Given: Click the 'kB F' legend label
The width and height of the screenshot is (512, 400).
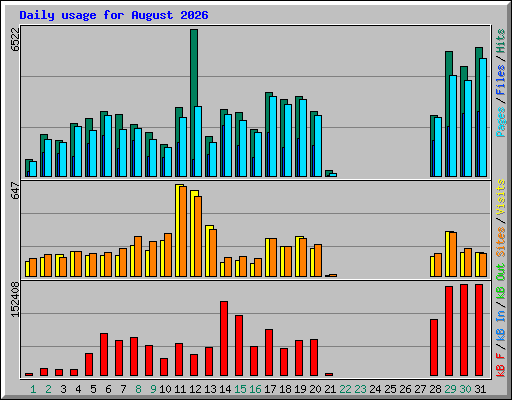Looking at the screenshot, I should point(500,365).
